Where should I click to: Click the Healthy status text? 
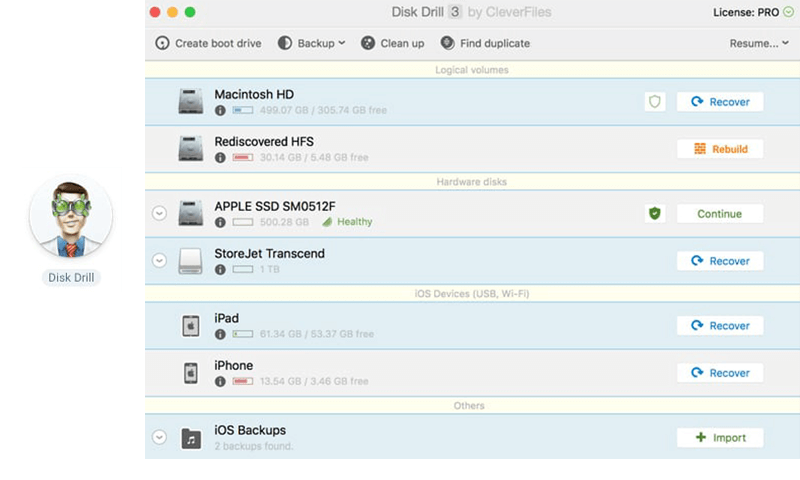pyautogui.click(x=355, y=222)
